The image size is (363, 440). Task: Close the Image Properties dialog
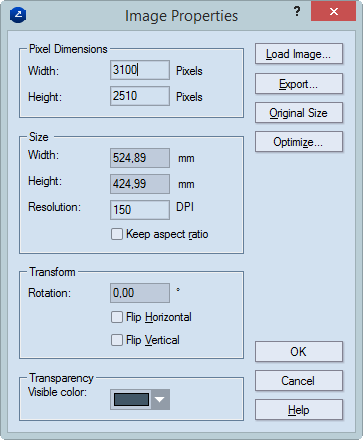tap(333, 12)
